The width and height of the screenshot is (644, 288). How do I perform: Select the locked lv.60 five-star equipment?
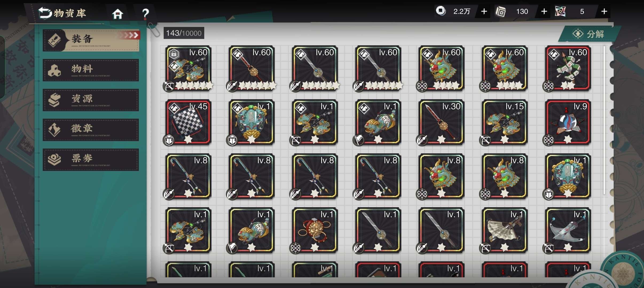188,69
